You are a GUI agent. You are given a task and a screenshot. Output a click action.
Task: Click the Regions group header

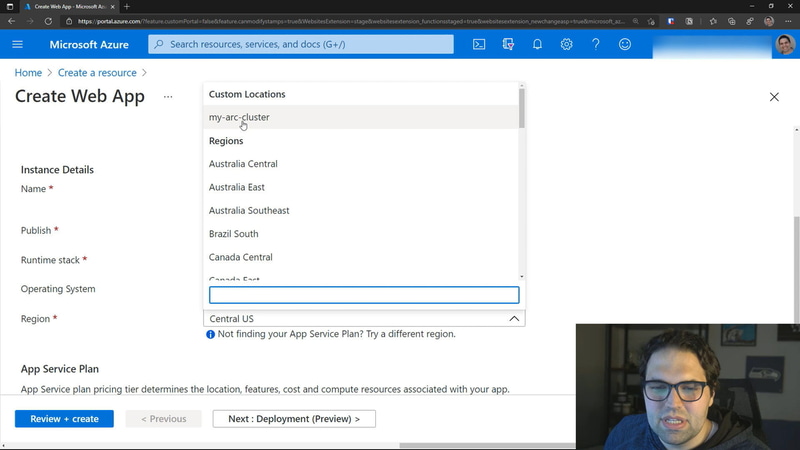tap(226, 141)
